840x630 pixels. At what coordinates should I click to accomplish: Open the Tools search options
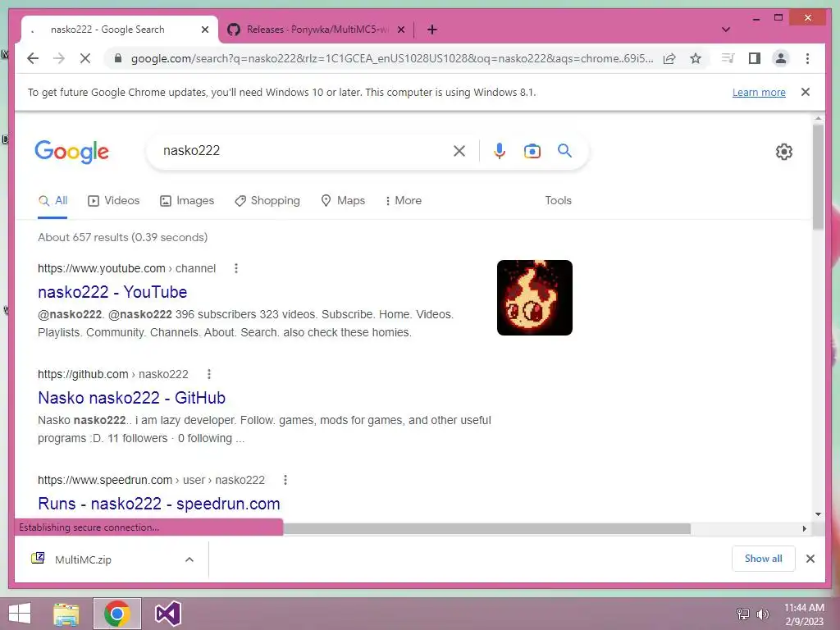tap(558, 200)
